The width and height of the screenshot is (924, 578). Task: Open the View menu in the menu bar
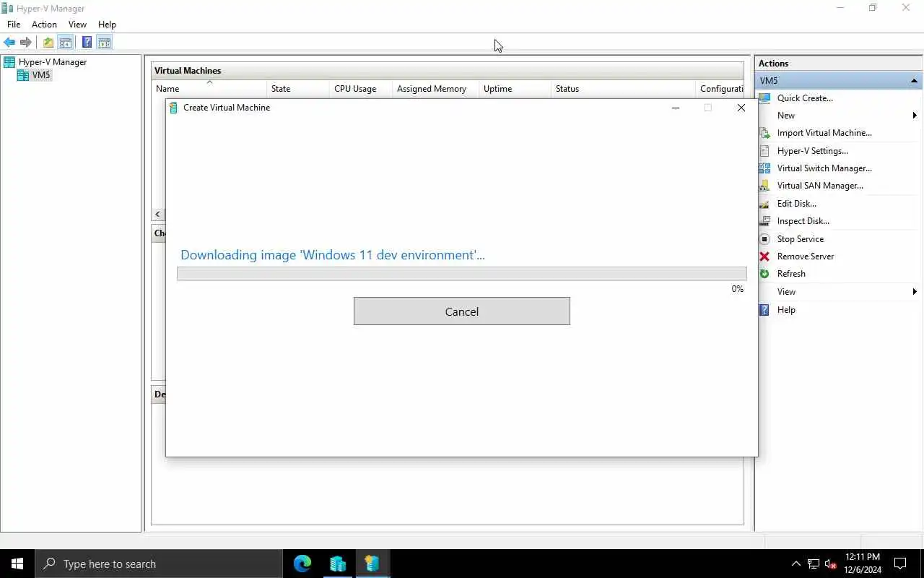77,25
